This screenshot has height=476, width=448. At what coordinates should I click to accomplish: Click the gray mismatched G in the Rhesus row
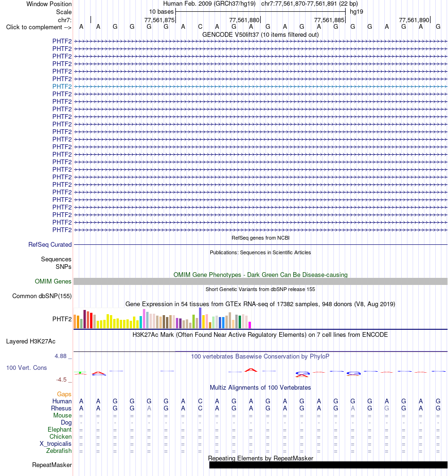[x=387, y=409]
